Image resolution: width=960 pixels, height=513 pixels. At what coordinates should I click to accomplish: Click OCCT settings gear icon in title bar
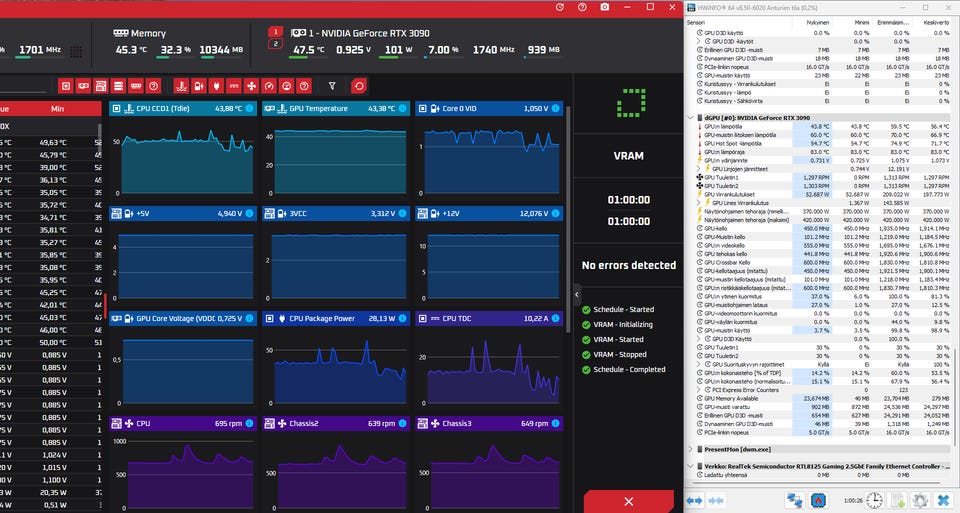click(560, 7)
